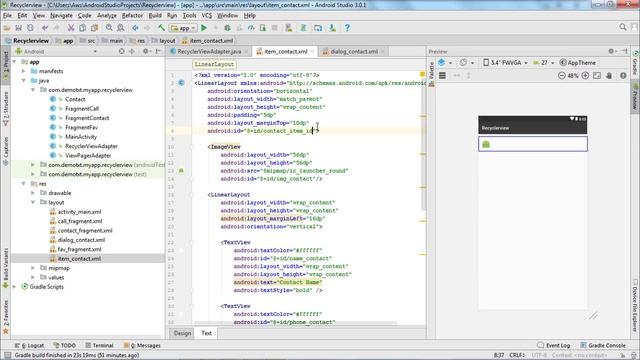This screenshot has height=360, width=640.
Task: Open the Event Log
Action: click(553, 345)
